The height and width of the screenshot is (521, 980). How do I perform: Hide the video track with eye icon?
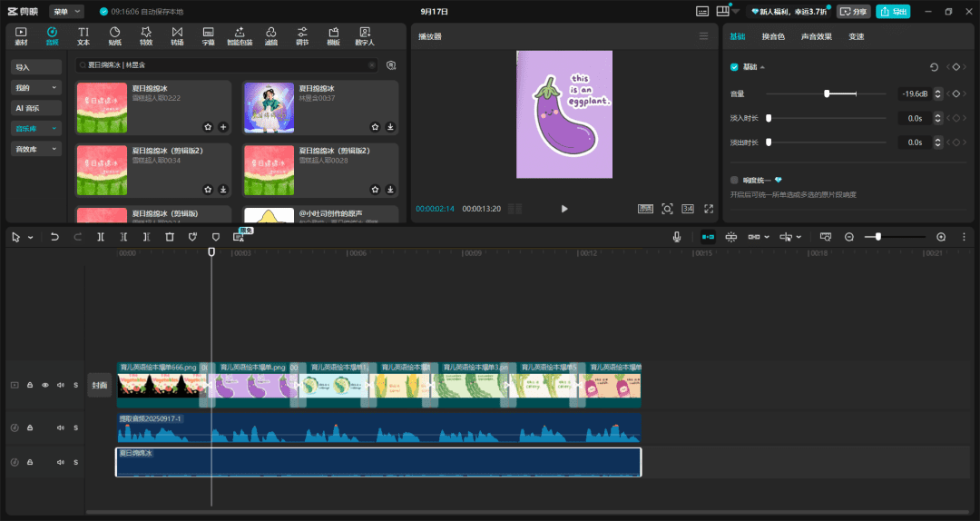[x=45, y=385]
